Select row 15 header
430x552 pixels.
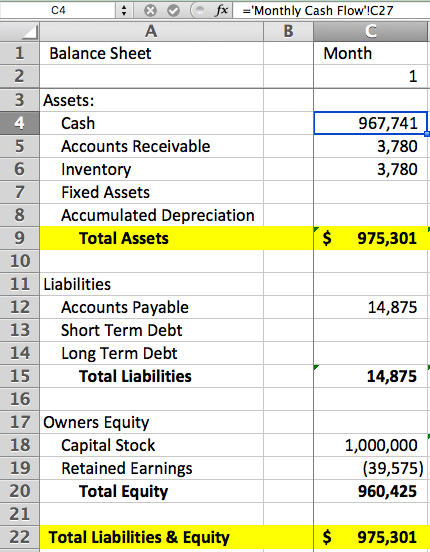[x=19, y=376]
